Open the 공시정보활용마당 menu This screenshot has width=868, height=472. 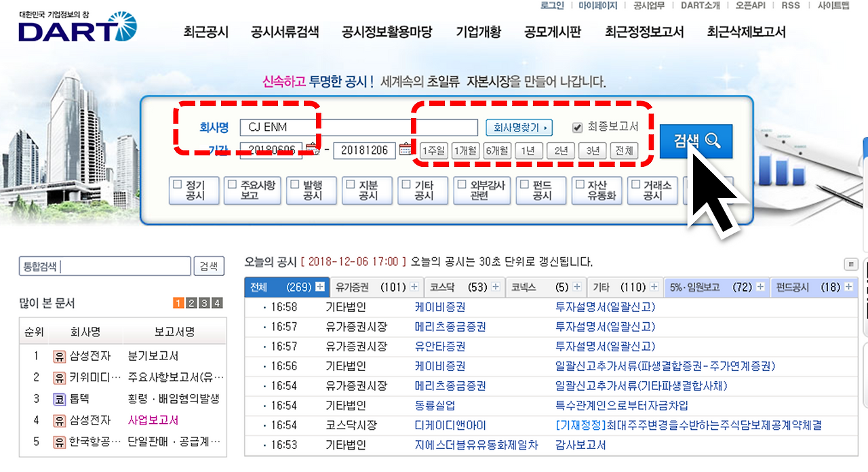coord(387,32)
